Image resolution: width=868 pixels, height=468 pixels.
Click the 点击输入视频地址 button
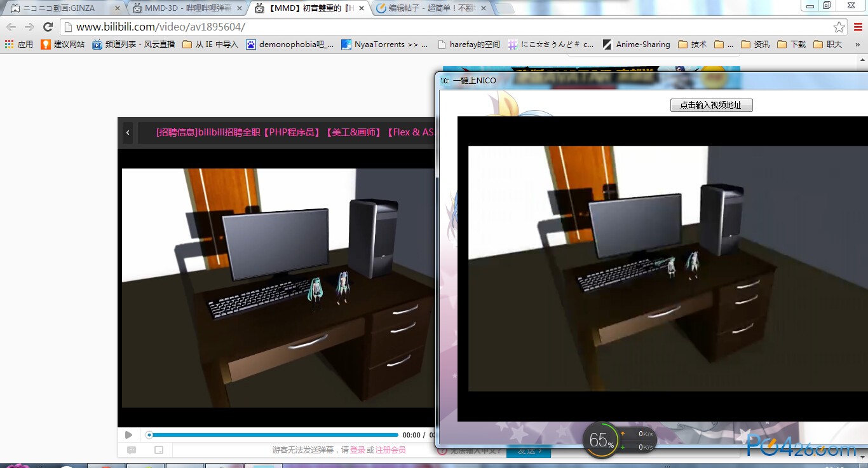(711, 105)
